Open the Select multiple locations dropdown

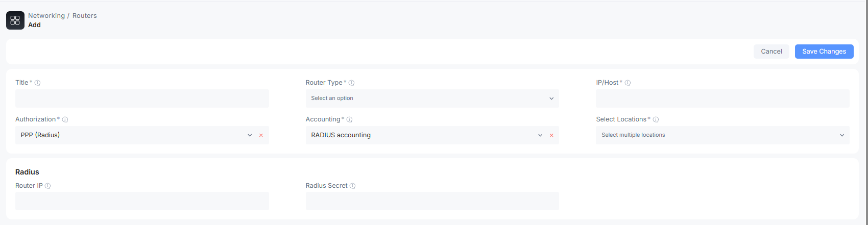722,135
